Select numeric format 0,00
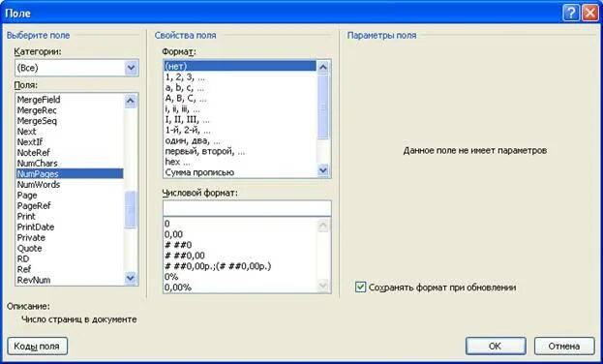The image size is (603, 364). click(x=240, y=234)
